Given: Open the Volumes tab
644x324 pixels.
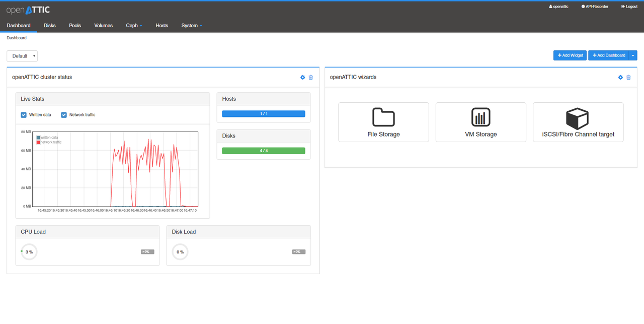Looking at the screenshot, I should point(104,26).
